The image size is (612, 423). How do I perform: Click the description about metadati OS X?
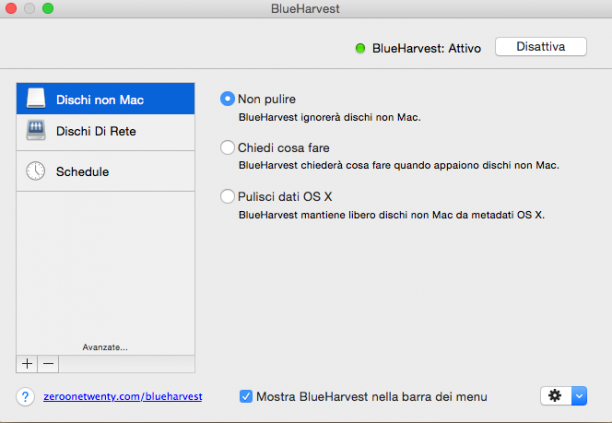coord(391,215)
